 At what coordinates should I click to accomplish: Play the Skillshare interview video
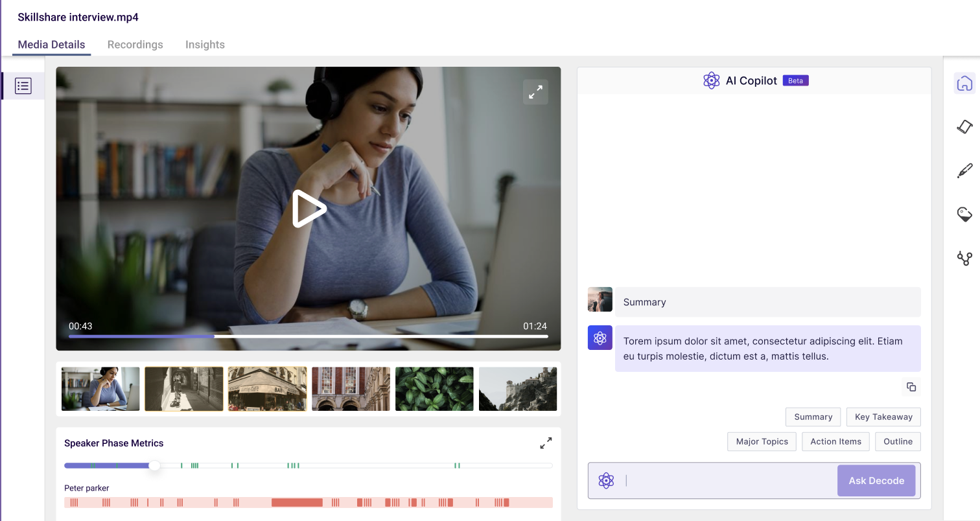(x=309, y=209)
